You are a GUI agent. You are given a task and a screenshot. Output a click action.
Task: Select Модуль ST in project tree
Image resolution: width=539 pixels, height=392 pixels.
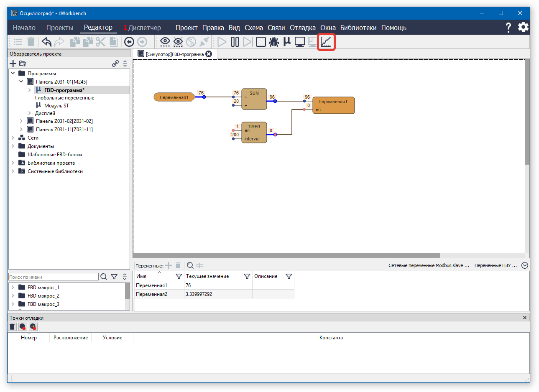[x=56, y=106]
